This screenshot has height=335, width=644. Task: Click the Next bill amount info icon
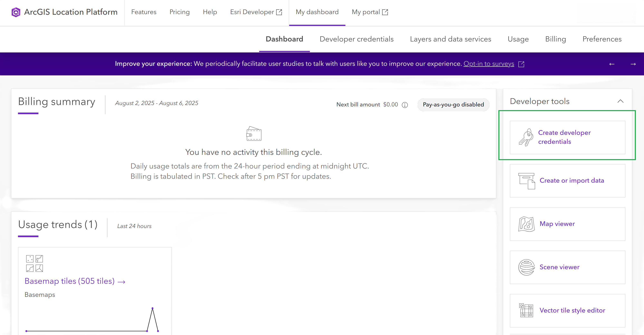(405, 105)
